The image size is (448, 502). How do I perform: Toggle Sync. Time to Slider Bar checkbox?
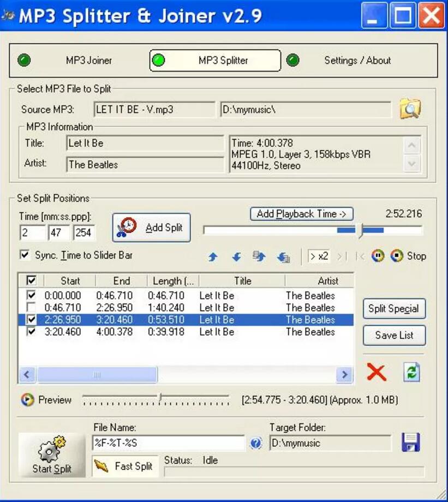pos(25,255)
